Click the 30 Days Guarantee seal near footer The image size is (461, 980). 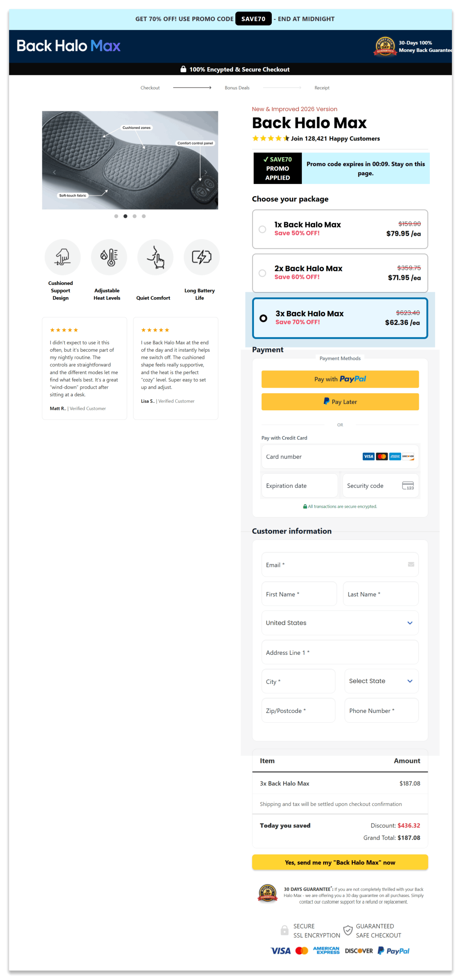pyautogui.click(x=267, y=893)
